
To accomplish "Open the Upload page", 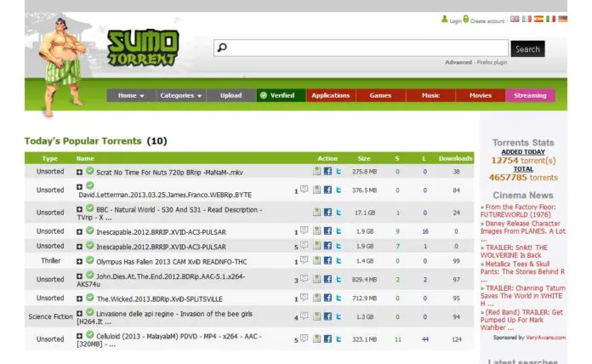I will pos(231,95).
